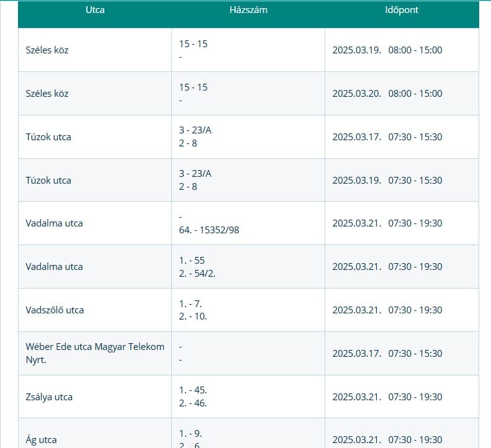
Task: Click the Időpont column header
Action: (402, 11)
